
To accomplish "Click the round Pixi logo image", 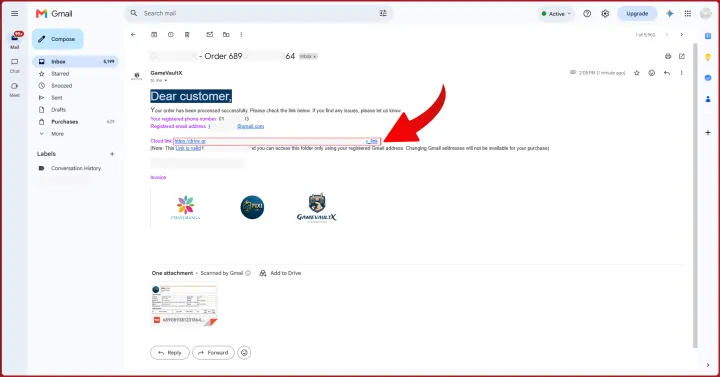I will 252,207.
